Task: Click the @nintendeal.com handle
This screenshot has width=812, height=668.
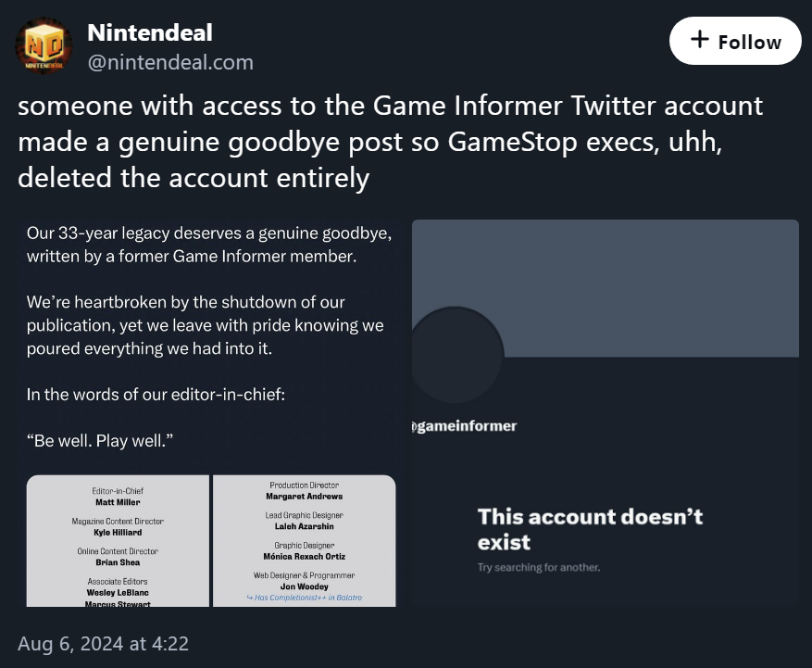Action: coord(170,62)
